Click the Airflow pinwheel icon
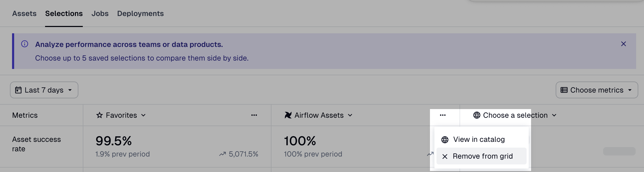Screen dimensions: 644x172 (x=288, y=115)
